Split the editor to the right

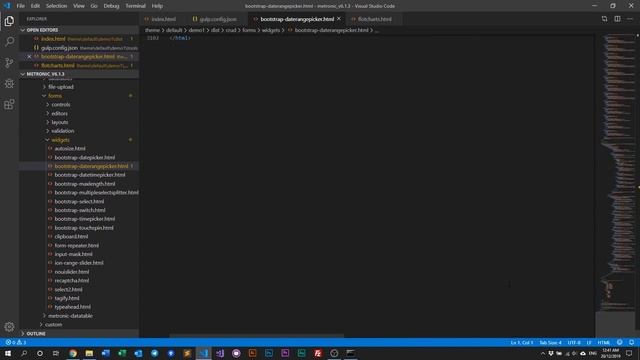[617, 19]
